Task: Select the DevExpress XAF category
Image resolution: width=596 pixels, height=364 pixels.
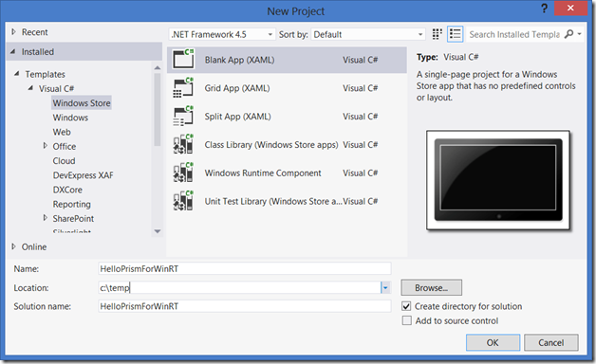Action: click(x=83, y=175)
